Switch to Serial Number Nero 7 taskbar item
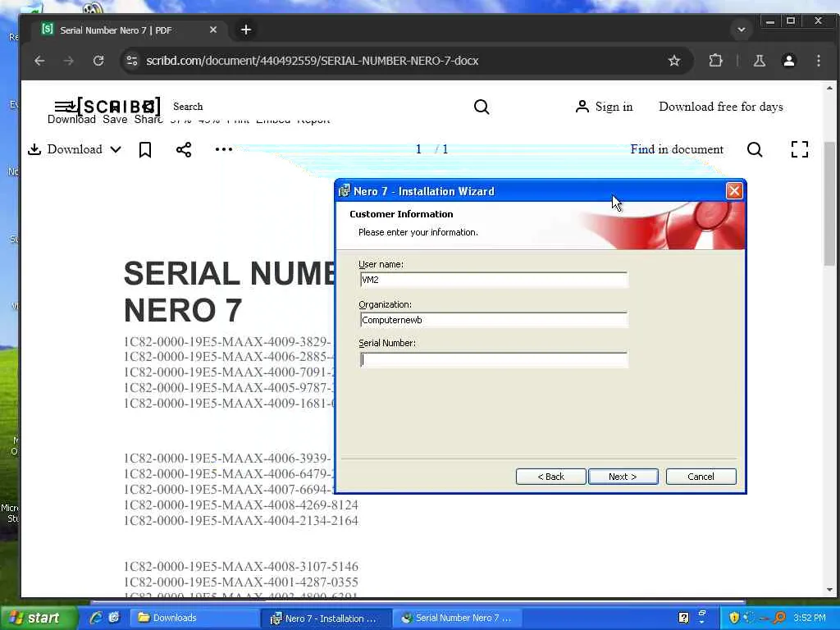This screenshot has height=630, width=840. coord(458,619)
